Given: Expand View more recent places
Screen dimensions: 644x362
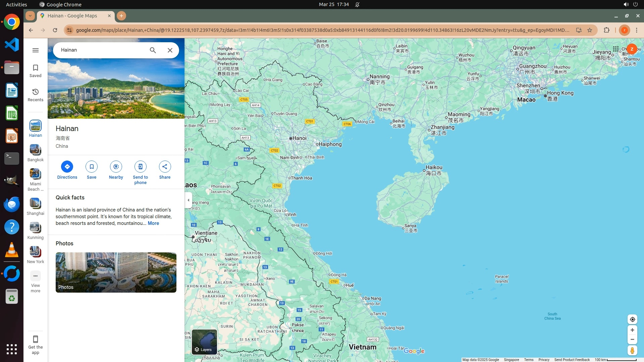Looking at the screenshot, I should click(x=36, y=276).
